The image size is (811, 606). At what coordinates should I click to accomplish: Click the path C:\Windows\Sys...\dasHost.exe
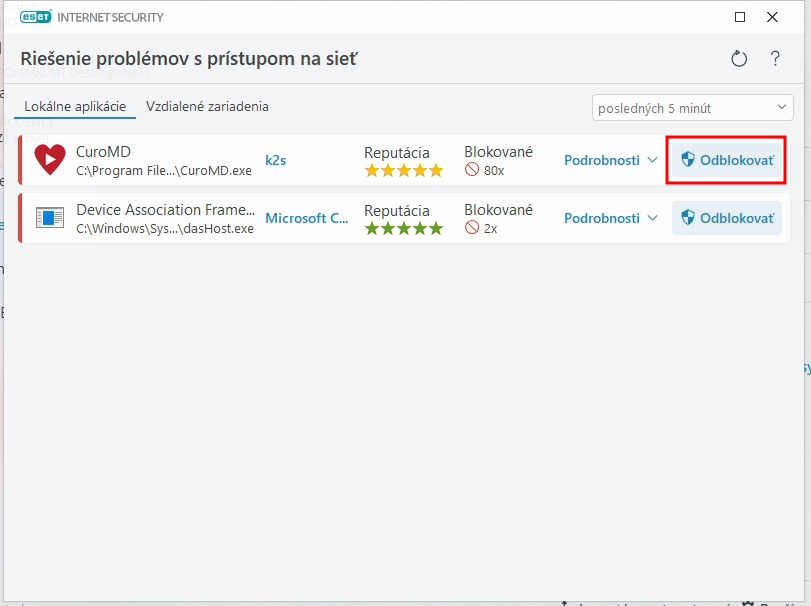[165, 229]
